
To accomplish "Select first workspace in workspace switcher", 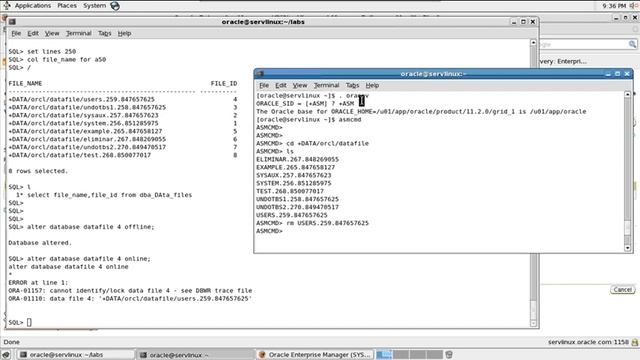I will pos(384,355).
